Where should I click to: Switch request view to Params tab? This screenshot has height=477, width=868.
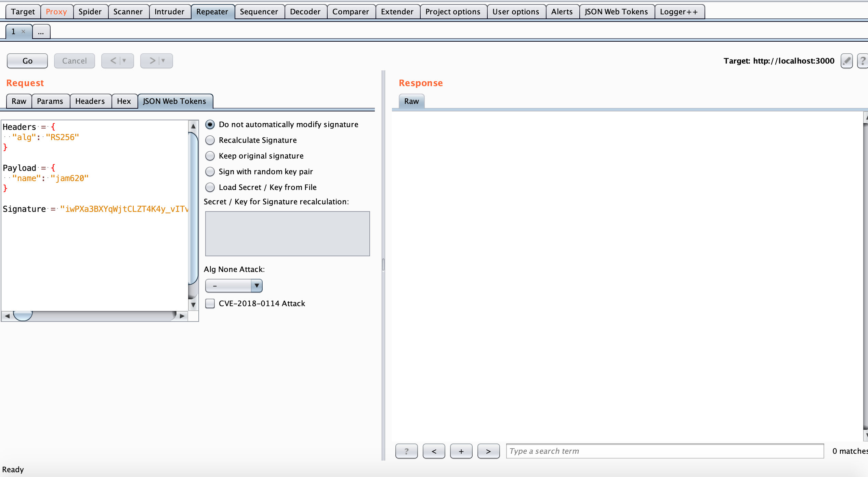tap(50, 101)
